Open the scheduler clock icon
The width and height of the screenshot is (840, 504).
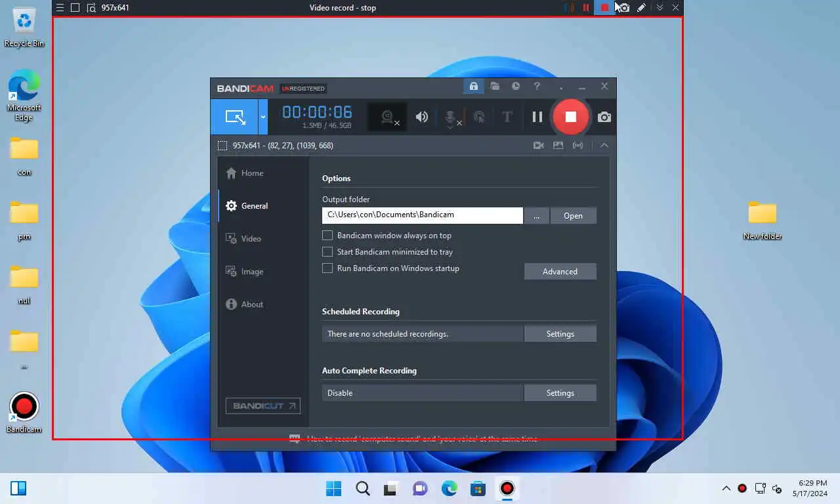coord(516,86)
